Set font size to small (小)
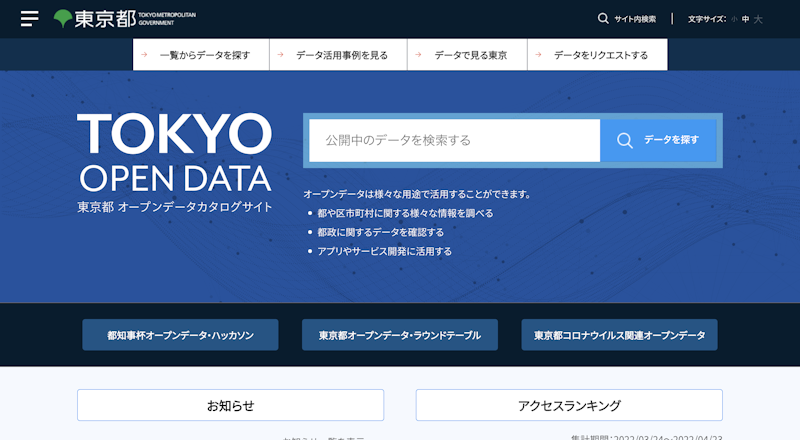 coord(733,19)
